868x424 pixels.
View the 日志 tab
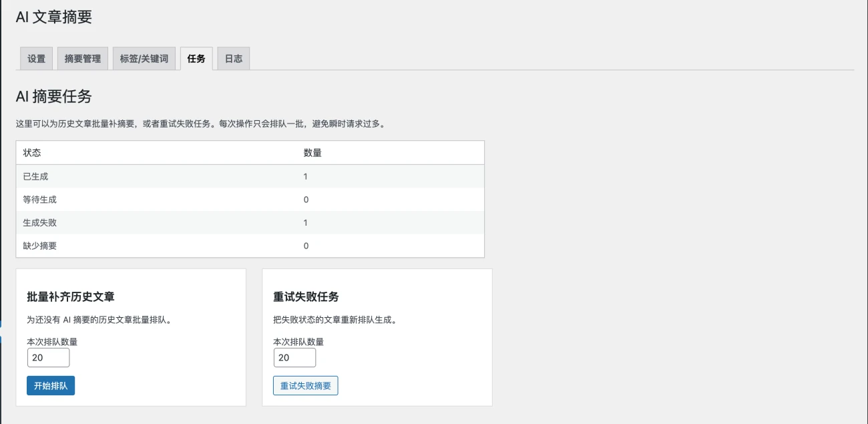pyautogui.click(x=233, y=58)
